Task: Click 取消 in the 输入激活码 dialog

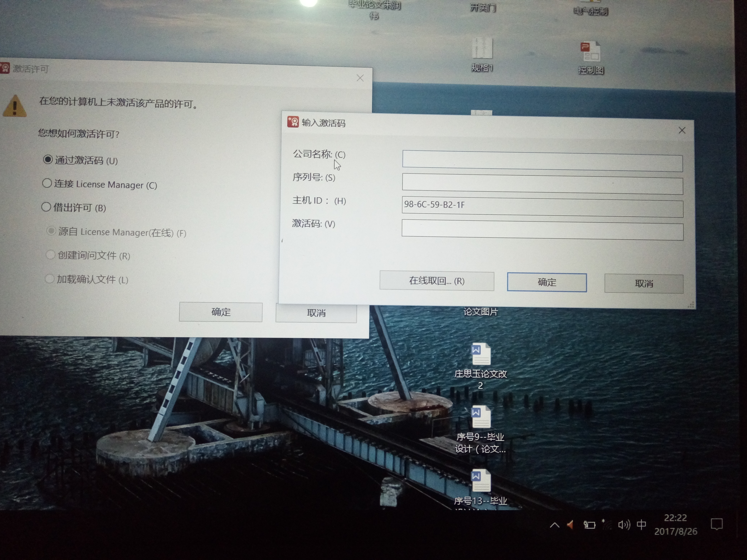Action: click(x=644, y=284)
